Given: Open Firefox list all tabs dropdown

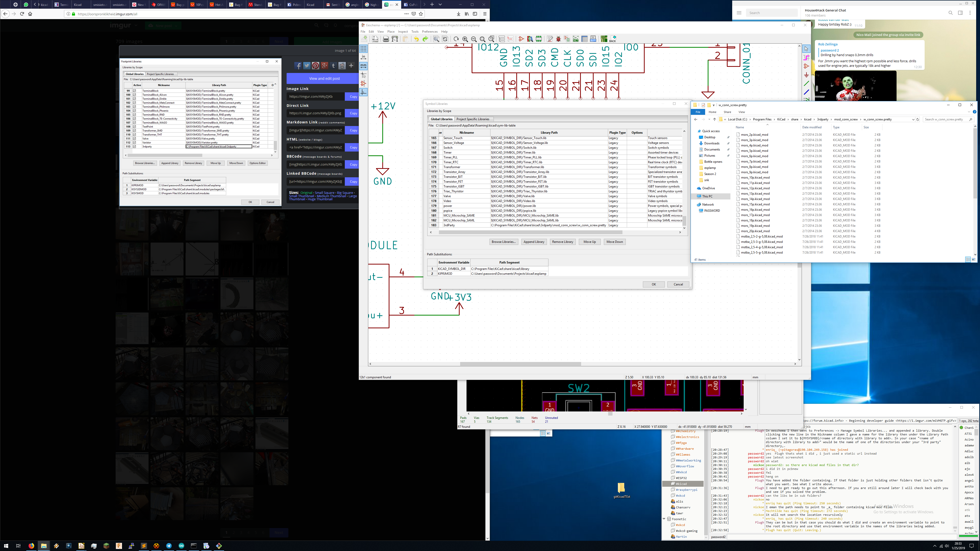Looking at the screenshot, I should [440, 5].
